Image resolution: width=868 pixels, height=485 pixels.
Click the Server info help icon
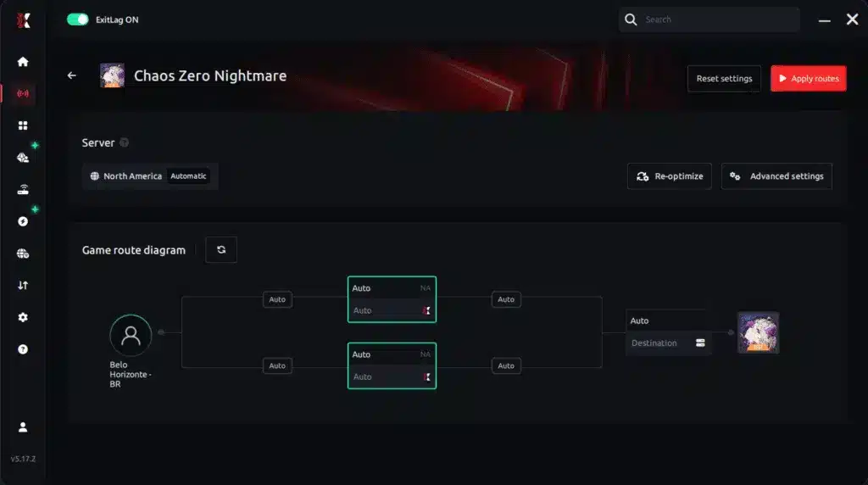pyautogui.click(x=124, y=142)
